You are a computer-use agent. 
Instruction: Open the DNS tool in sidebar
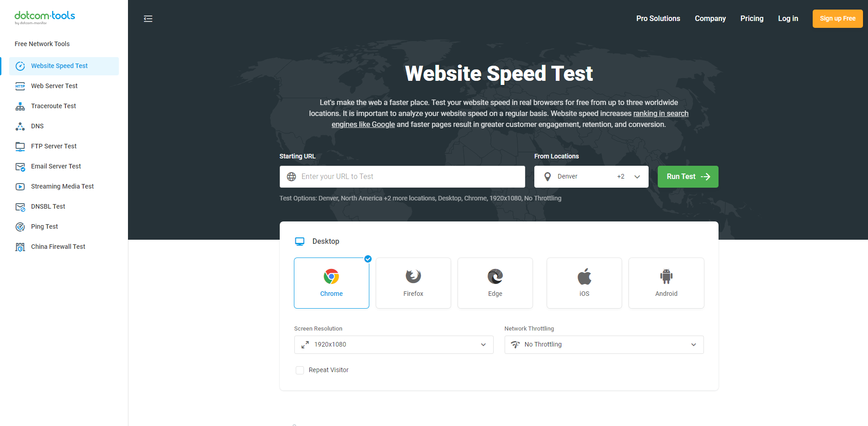pos(64,126)
